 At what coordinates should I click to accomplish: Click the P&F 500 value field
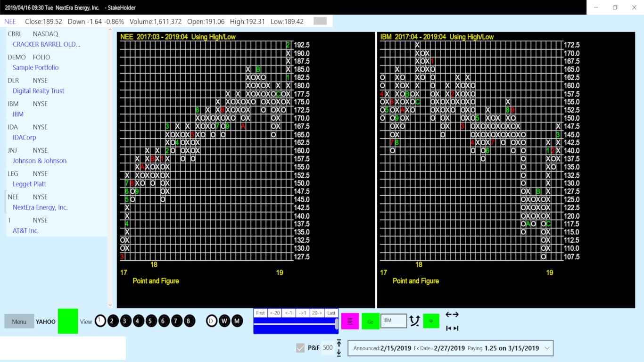pyautogui.click(x=328, y=348)
